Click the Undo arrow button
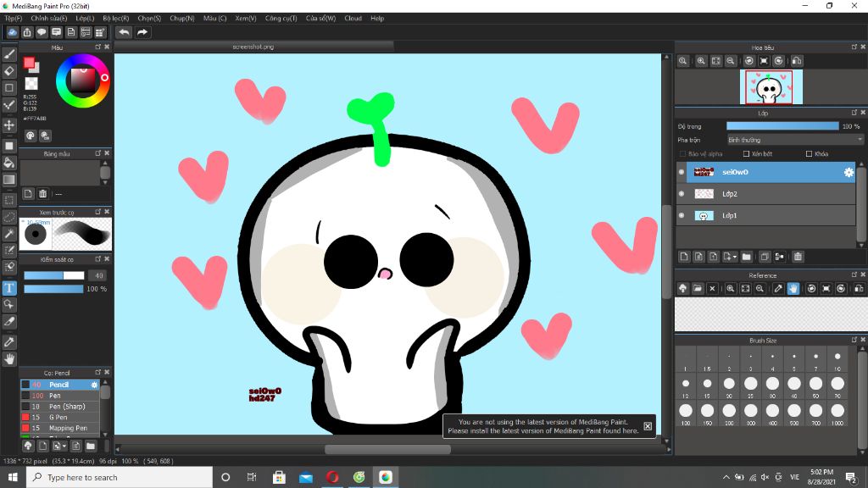 pyautogui.click(x=125, y=32)
